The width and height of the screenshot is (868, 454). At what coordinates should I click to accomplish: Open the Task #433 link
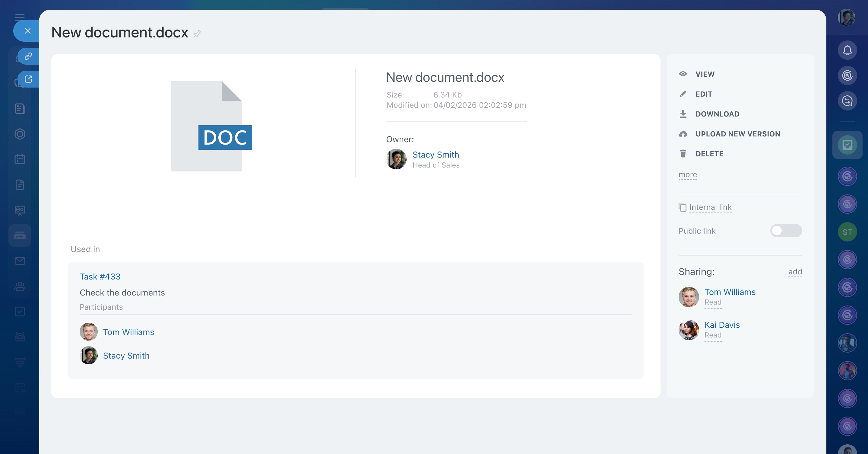click(x=100, y=277)
